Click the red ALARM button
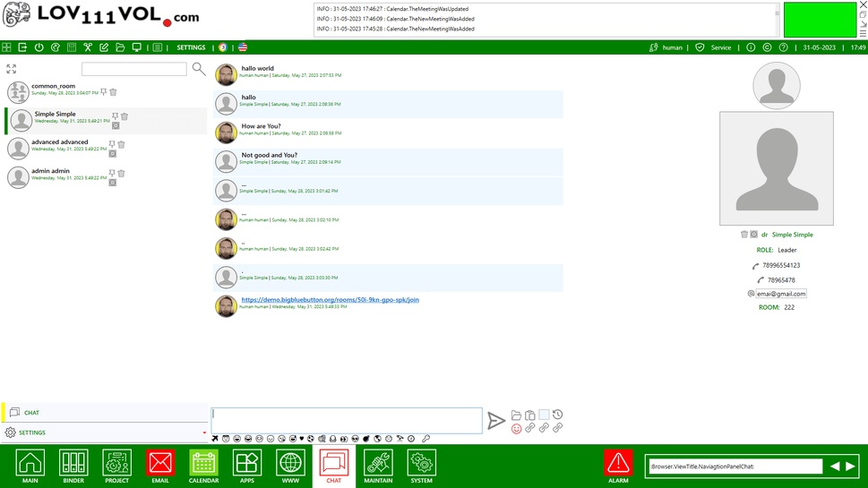The height and width of the screenshot is (488, 868). point(618,467)
